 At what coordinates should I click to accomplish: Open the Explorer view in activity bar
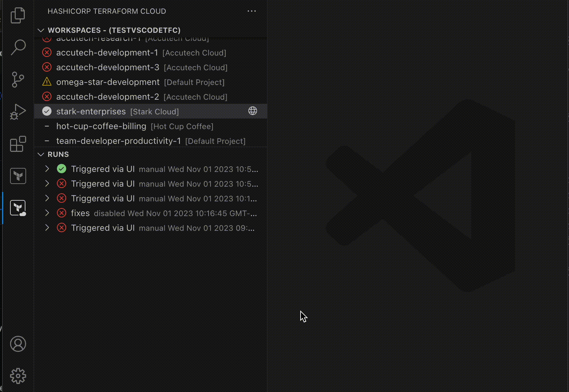pyautogui.click(x=18, y=15)
